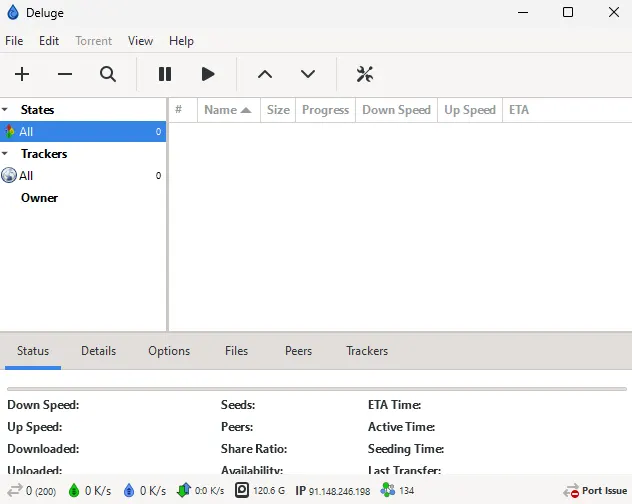The height and width of the screenshot is (504, 632).
Task: Open the File menu
Action: point(14,41)
